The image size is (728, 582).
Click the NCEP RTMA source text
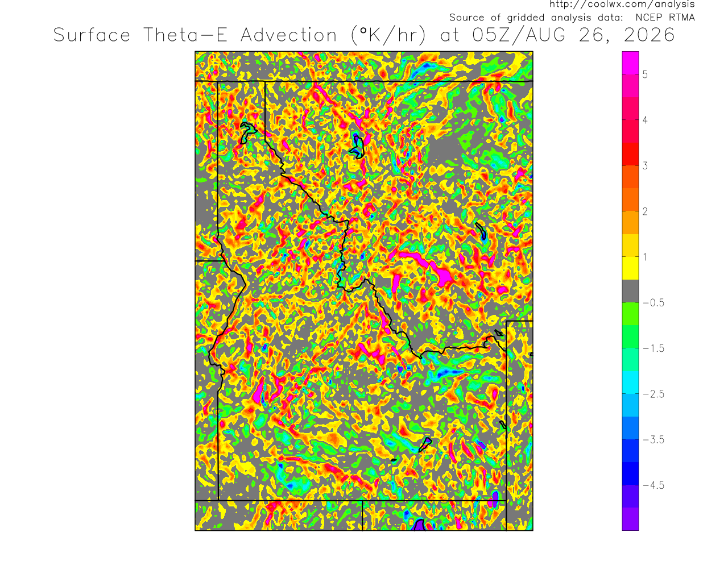[x=665, y=18]
